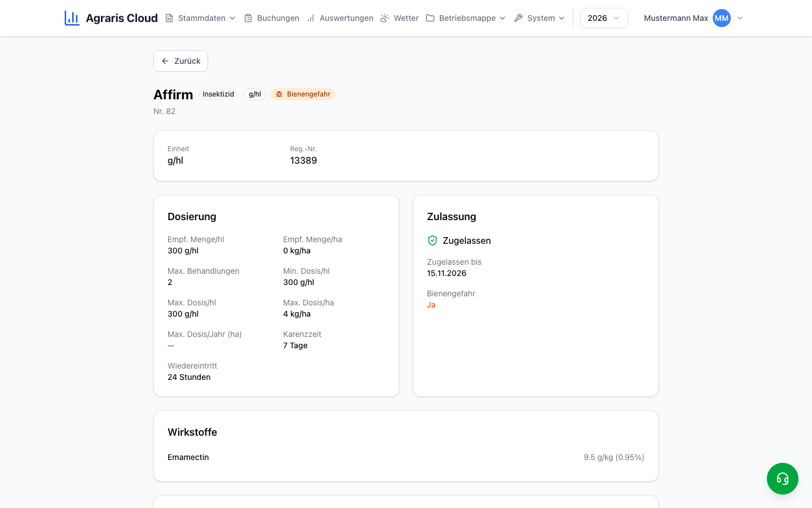812x508 pixels.
Task: Click the Zulassung heading
Action: tap(452, 217)
